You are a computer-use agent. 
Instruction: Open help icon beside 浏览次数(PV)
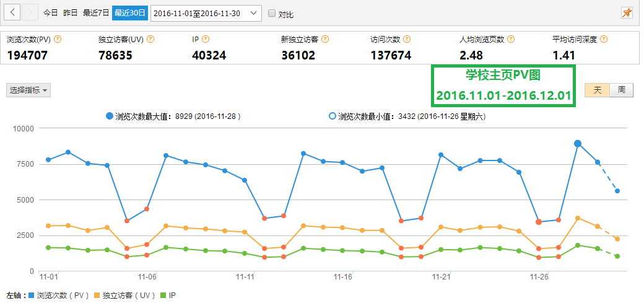pyautogui.click(x=58, y=39)
